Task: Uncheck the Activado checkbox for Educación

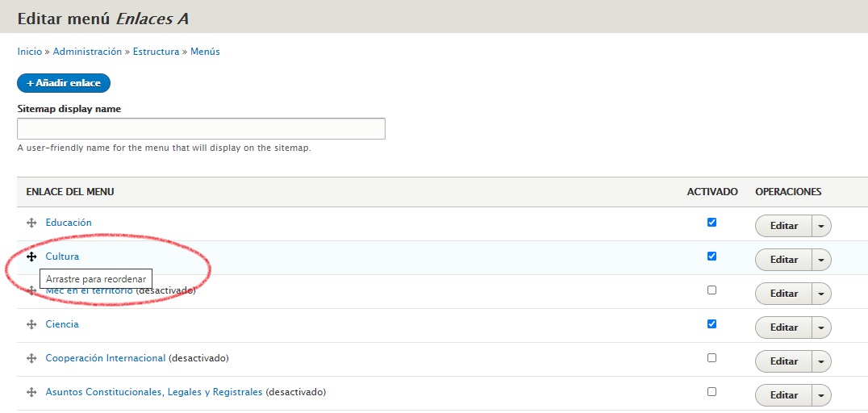Action: pyautogui.click(x=712, y=223)
